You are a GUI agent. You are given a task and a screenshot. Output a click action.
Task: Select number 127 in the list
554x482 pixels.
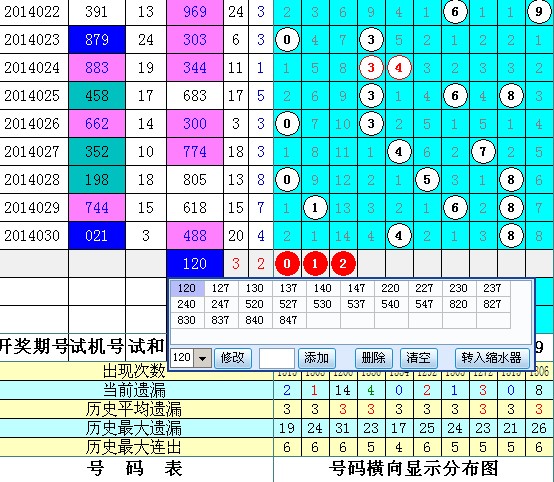click(x=220, y=288)
